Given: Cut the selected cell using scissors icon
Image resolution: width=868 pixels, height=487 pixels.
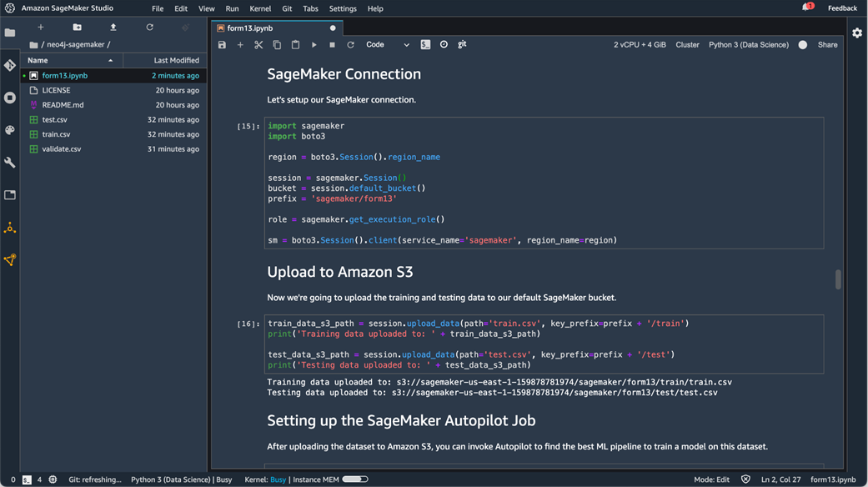Looking at the screenshot, I should pyautogui.click(x=258, y=45).
